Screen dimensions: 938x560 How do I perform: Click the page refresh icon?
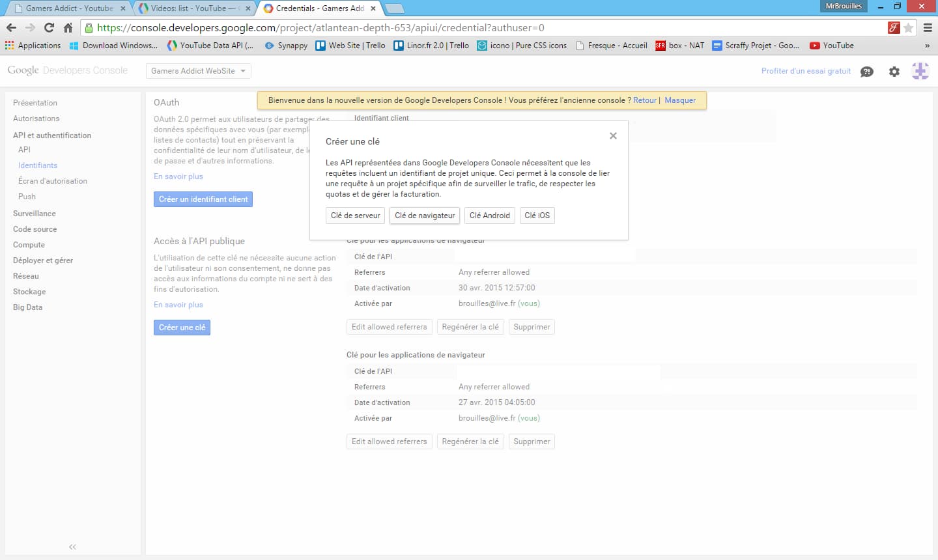tap(50, 29)
